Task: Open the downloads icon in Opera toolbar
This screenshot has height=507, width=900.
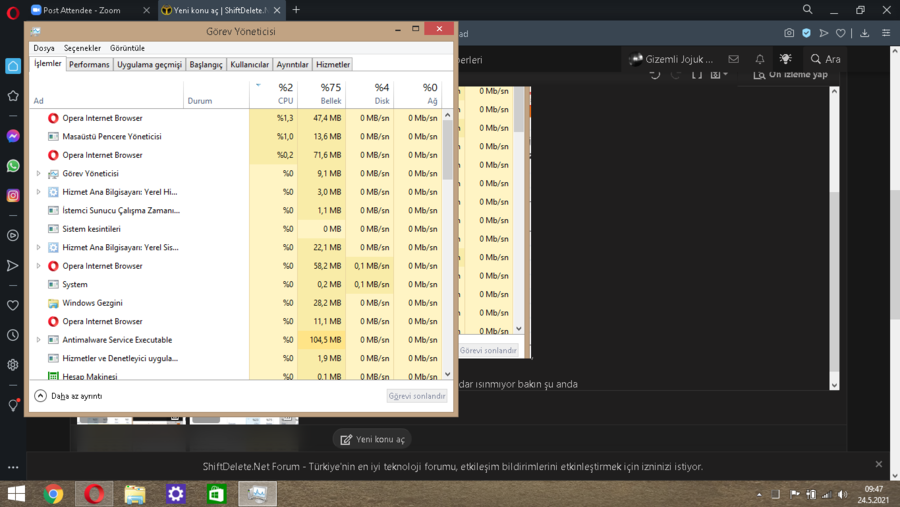Action: (864, 33)
